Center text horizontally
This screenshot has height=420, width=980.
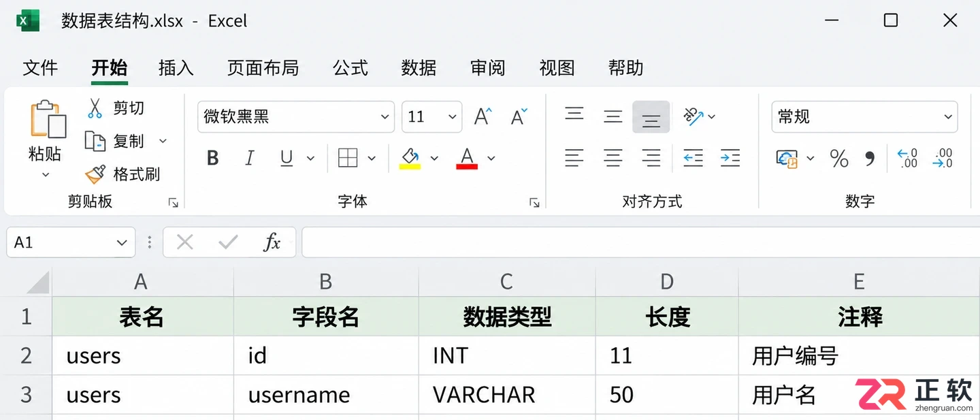pos(613,159)
